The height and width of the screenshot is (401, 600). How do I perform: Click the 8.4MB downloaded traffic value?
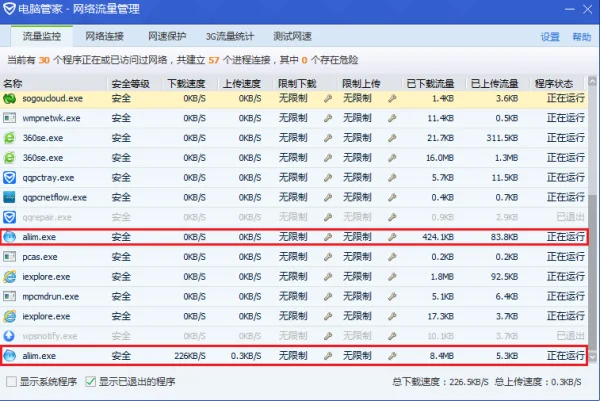tap(442, 356)
